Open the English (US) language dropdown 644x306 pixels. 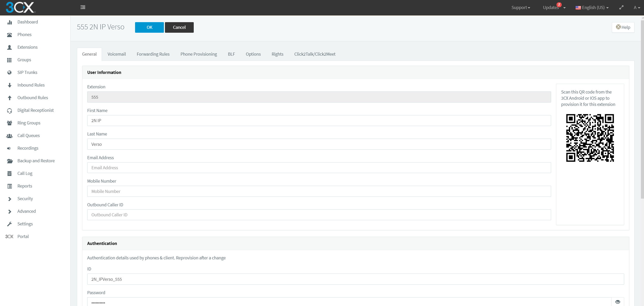pyautogui.click(x=592, y=7)
